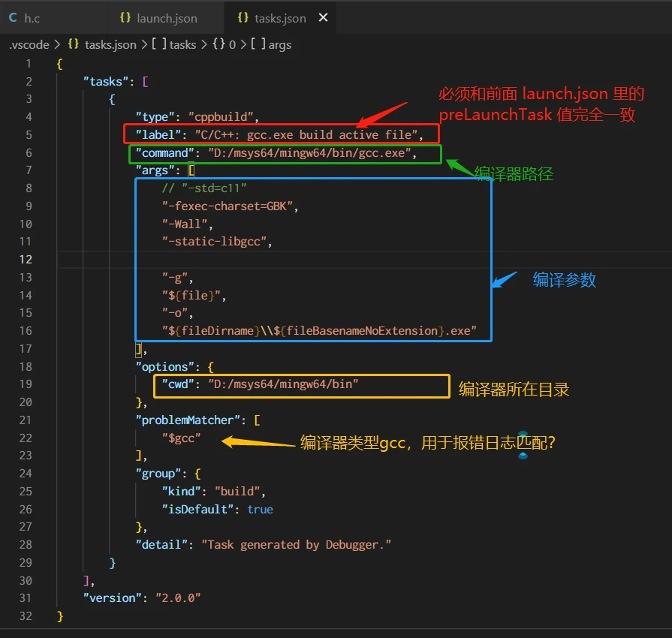Close the tasks.json tab
The height and width of the screenshot is (638, 672).
(x=323, y=17)
